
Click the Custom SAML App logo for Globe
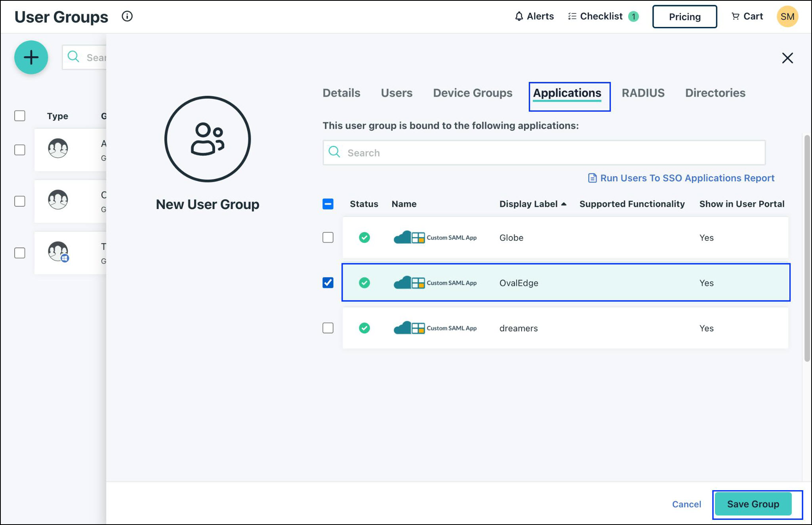point(435,238)
